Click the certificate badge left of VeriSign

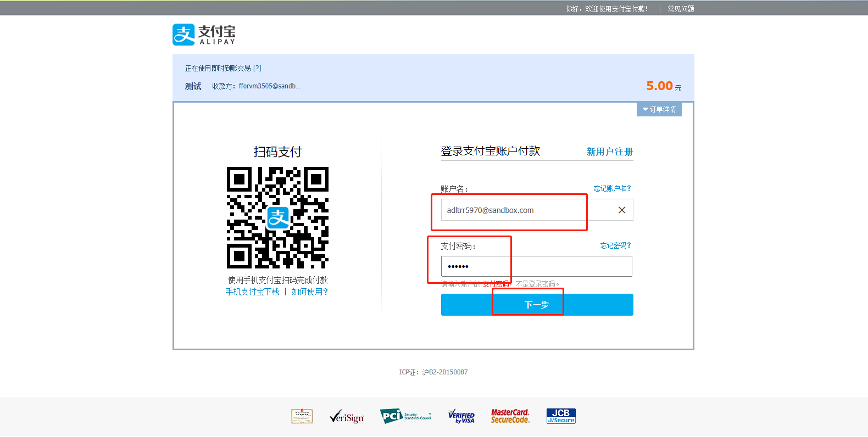click(x=302, y=416)
